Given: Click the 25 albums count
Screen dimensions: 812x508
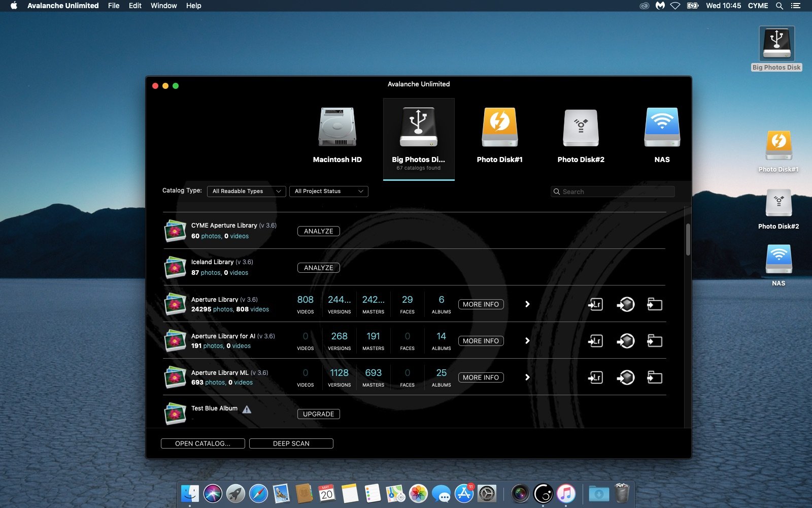Looking at the screenshot, I should tap(441, 373).
